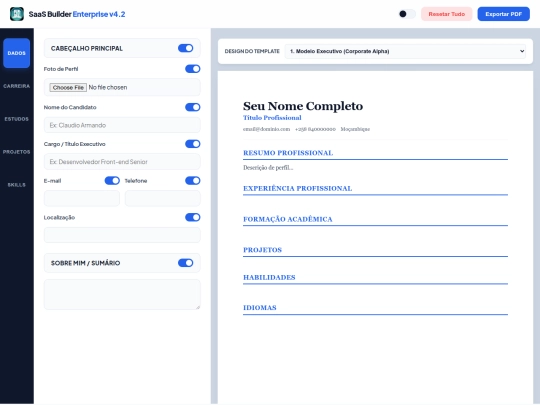Open the DADOS sidebar tab
This screenshot has height=405, width=540.
tap(17, 53)
